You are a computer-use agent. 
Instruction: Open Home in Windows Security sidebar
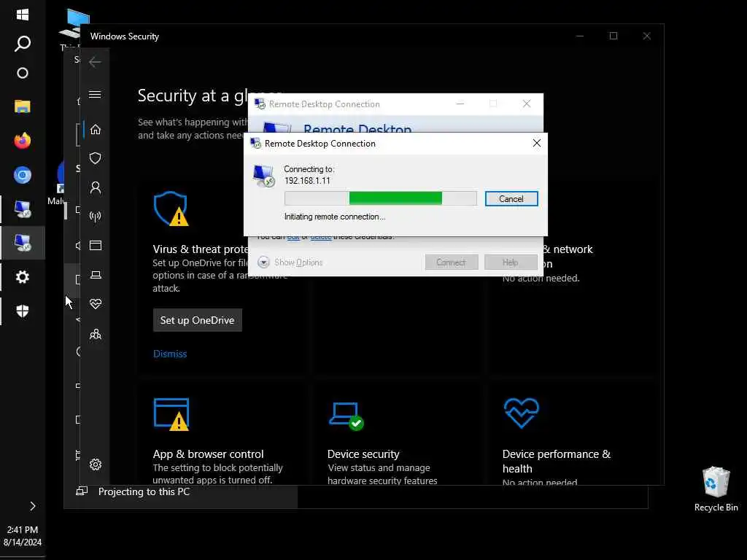pyautogui.click(x=96, y=130)
